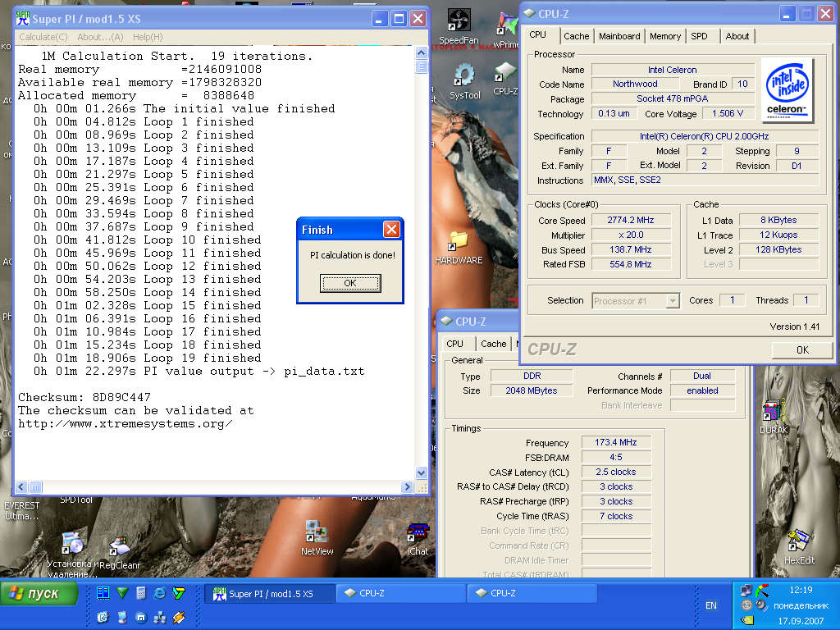Launch Internet Explorer from quick launch
The image size is (840, 630).
tap(160, 592)
